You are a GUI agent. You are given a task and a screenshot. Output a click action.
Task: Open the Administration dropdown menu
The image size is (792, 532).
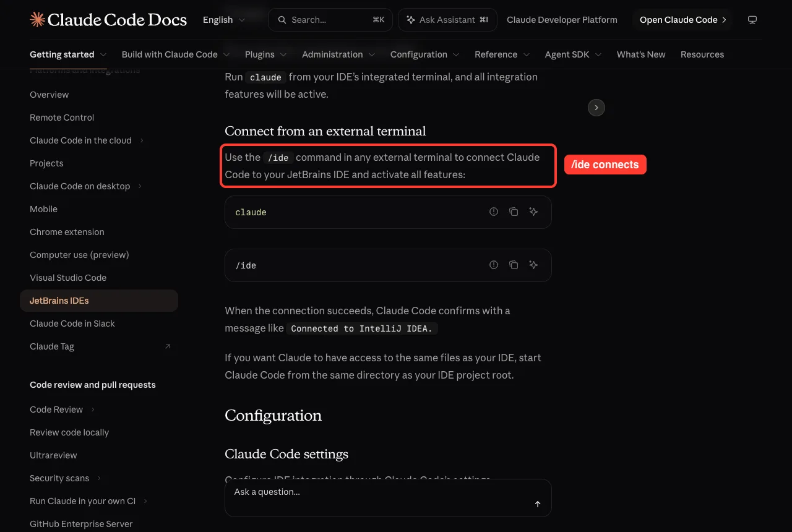(338, 54)
